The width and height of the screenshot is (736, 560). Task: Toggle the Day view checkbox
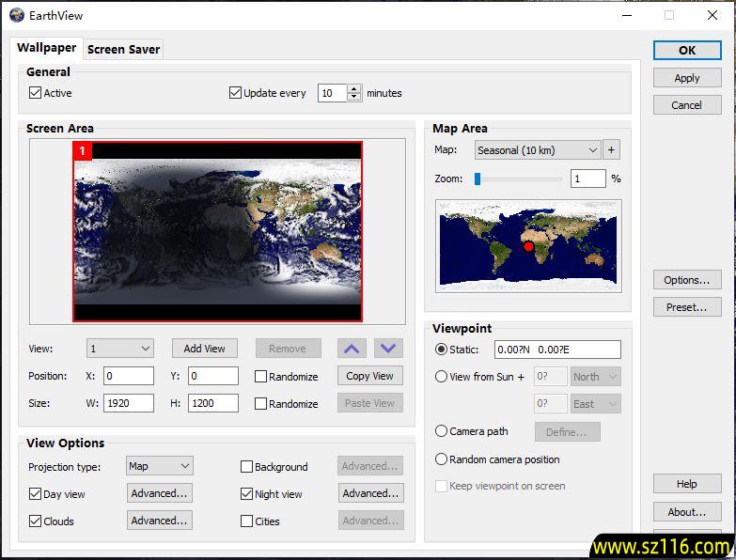click(x=35, y=493)
